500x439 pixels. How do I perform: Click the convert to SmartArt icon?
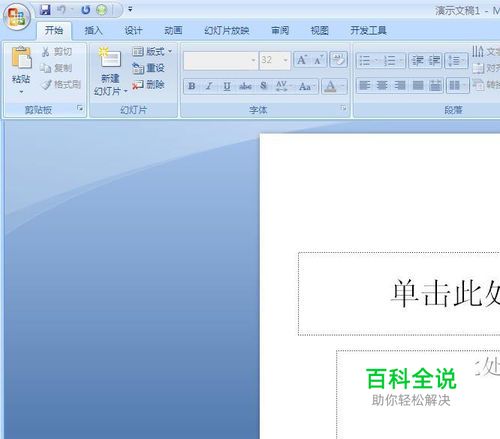pos(478,84)
